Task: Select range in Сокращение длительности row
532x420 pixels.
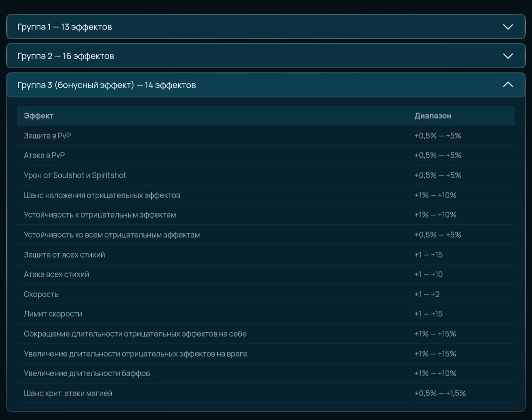Action: coord(435,334)
